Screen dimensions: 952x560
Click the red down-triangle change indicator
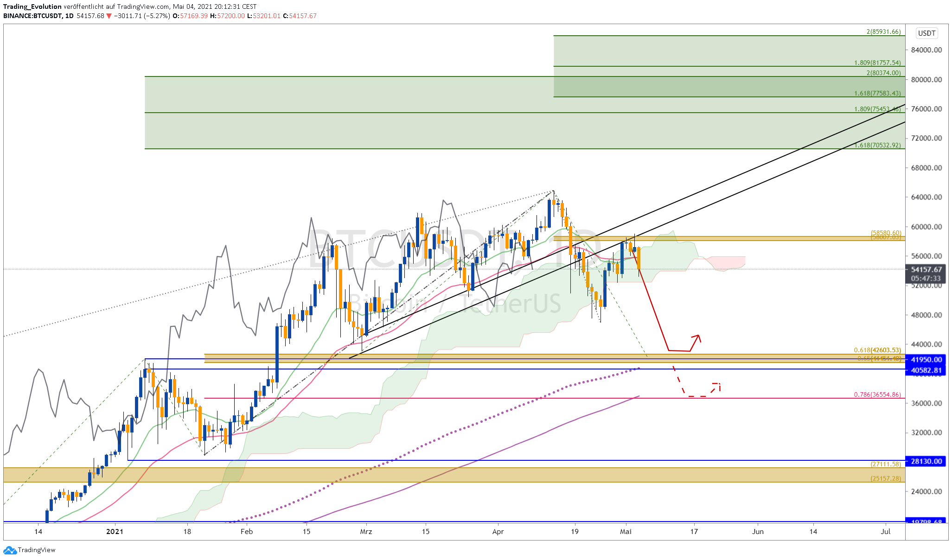(x=109, y=16)
